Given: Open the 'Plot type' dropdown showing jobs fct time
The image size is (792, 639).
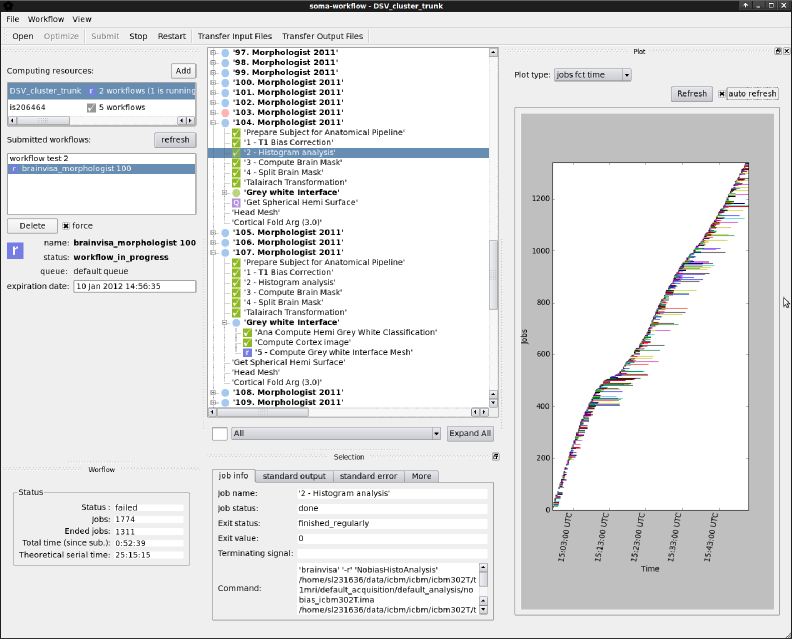Looking at the screenshot, I should [x=593, y=74].
